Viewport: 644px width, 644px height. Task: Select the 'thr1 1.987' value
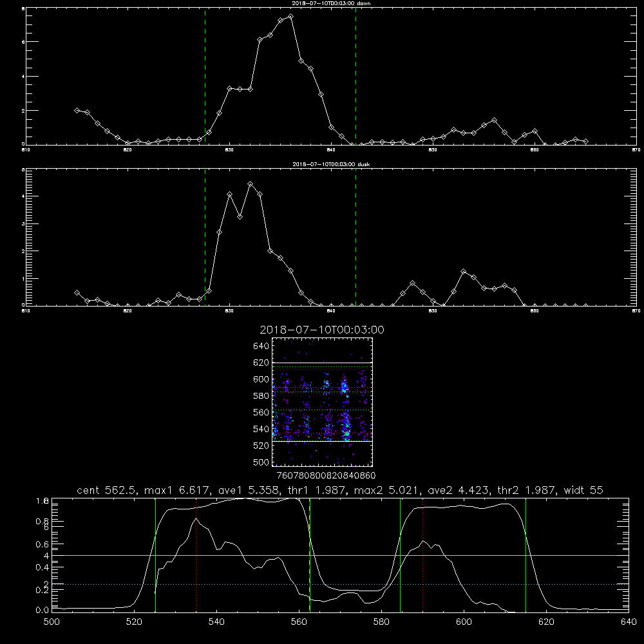pos(317,490)
